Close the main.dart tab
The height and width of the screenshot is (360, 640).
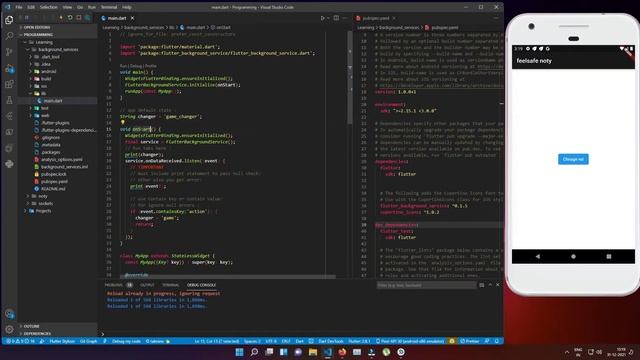coord(132,18)
